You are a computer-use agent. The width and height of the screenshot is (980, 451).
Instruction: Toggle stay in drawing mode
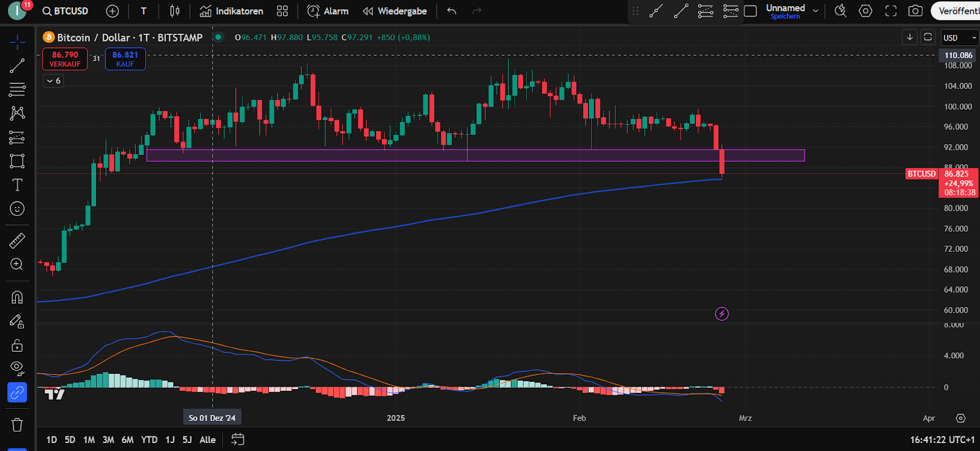(17, 321)
